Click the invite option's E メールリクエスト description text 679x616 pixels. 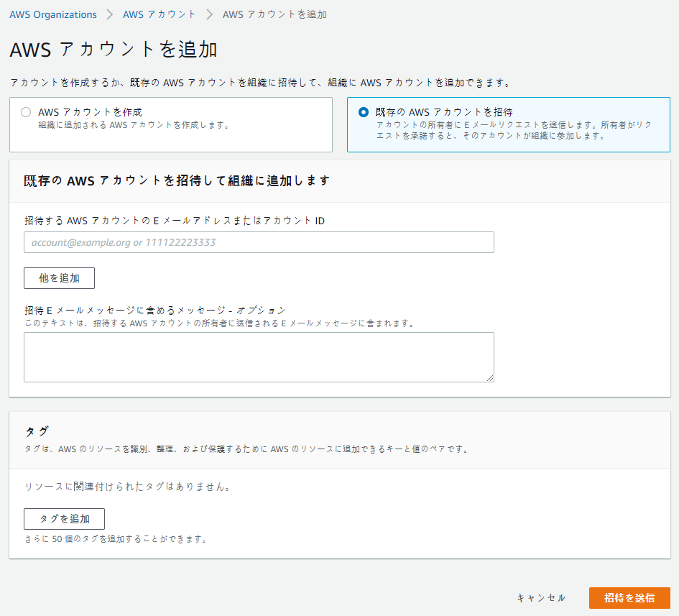pos(514,130)
